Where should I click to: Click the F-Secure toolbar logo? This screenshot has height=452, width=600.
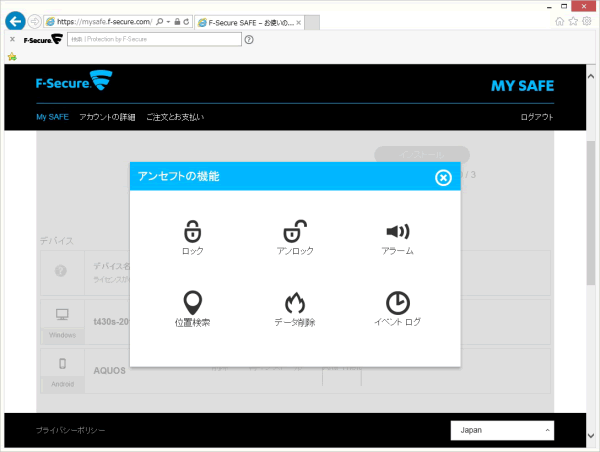coord(43,39)
